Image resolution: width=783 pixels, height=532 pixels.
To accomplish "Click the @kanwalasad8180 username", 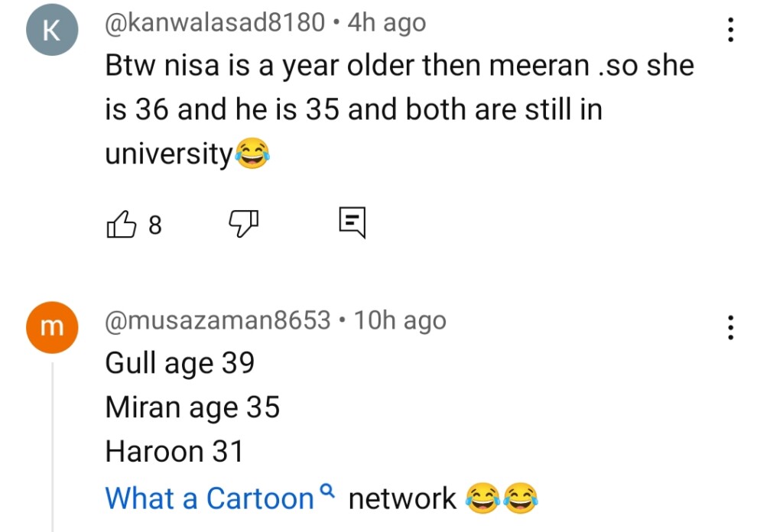I will point(215,23).
